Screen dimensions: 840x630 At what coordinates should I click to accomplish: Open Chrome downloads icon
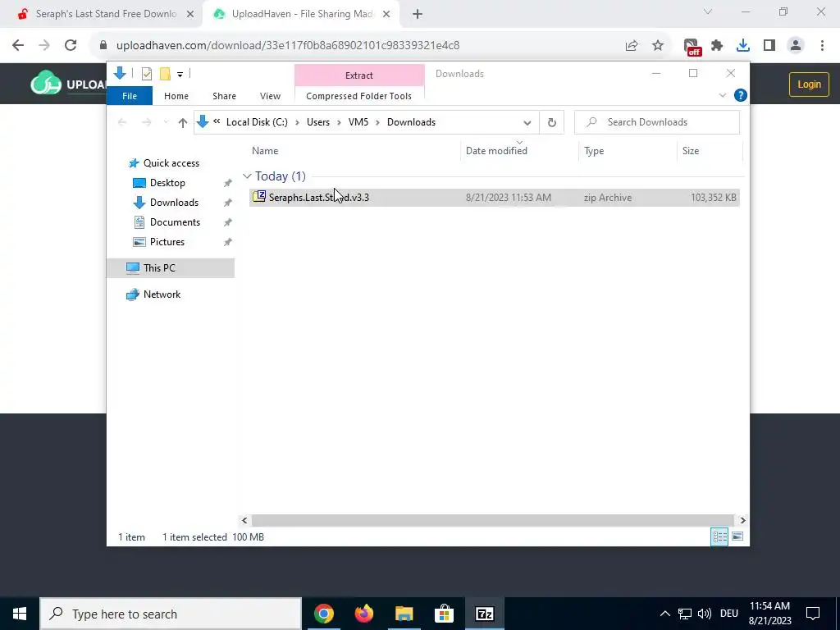tap(743, 46)
